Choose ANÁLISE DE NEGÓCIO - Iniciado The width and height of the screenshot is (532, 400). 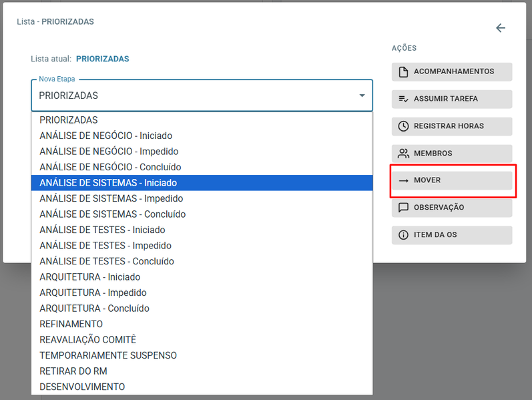click(x=202, y=136)
